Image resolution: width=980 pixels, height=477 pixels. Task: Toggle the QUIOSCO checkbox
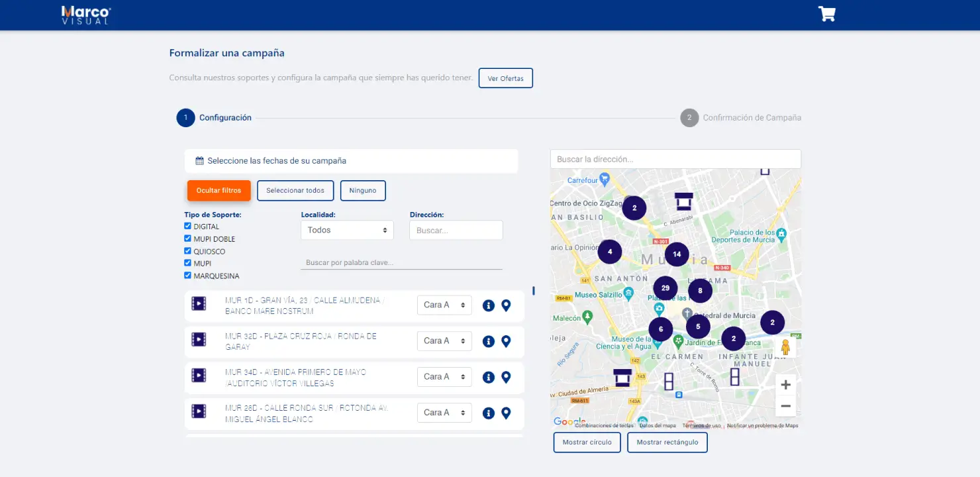pos(188,251)
